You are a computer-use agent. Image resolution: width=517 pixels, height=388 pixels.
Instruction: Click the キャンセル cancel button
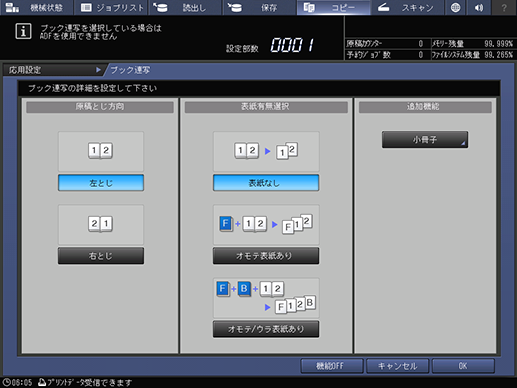(x=397, y=366)
